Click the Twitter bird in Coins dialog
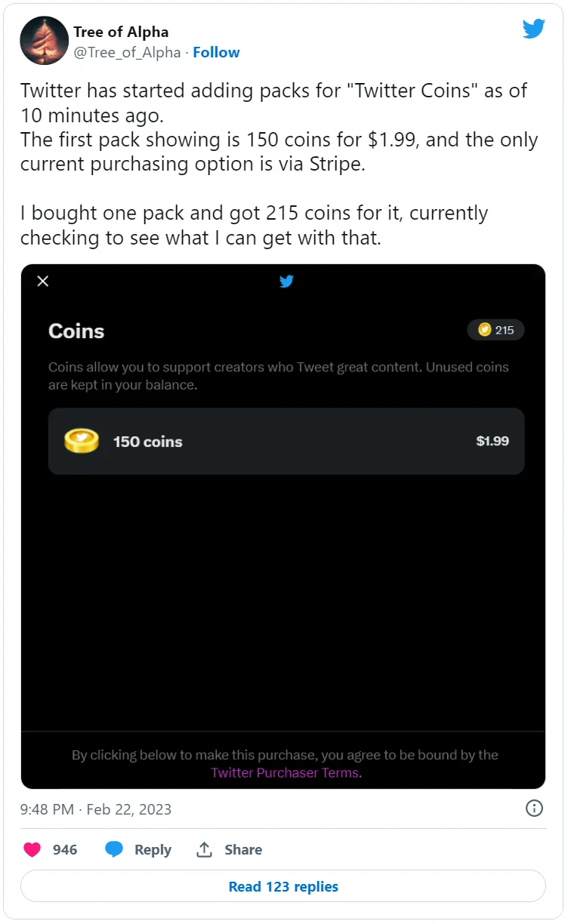This screenshot has width=568, height=924. tap(286, 282)
